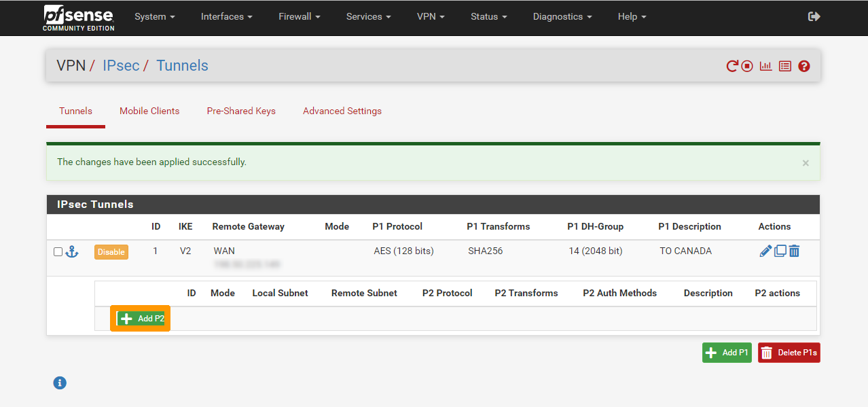Expand the Firewall menu
This screenshot has width=868, height=407.
(x=298, y=16)
